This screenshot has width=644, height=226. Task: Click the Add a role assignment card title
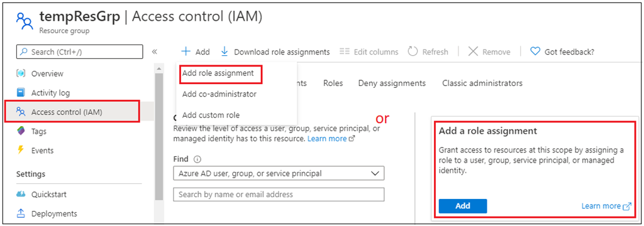click(x=488, y=131)
